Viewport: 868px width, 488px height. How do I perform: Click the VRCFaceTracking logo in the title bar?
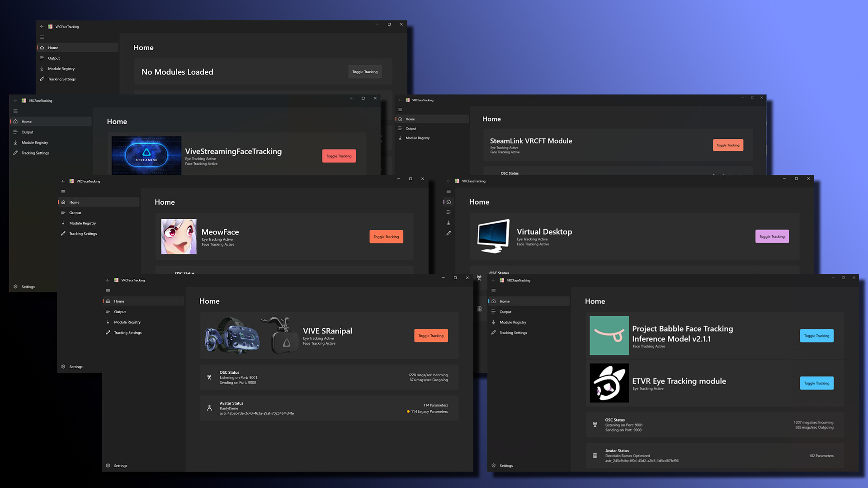[x=117, y=280]
